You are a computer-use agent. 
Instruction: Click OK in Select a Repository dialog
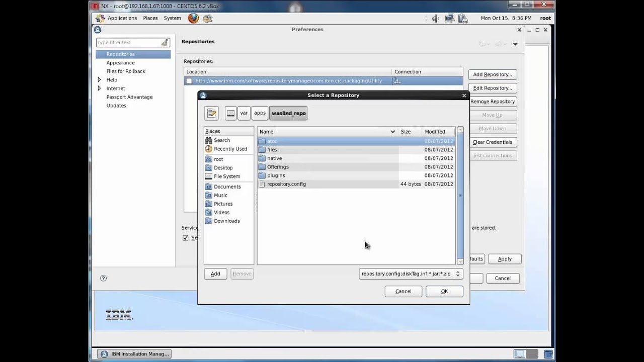point(444,291)
